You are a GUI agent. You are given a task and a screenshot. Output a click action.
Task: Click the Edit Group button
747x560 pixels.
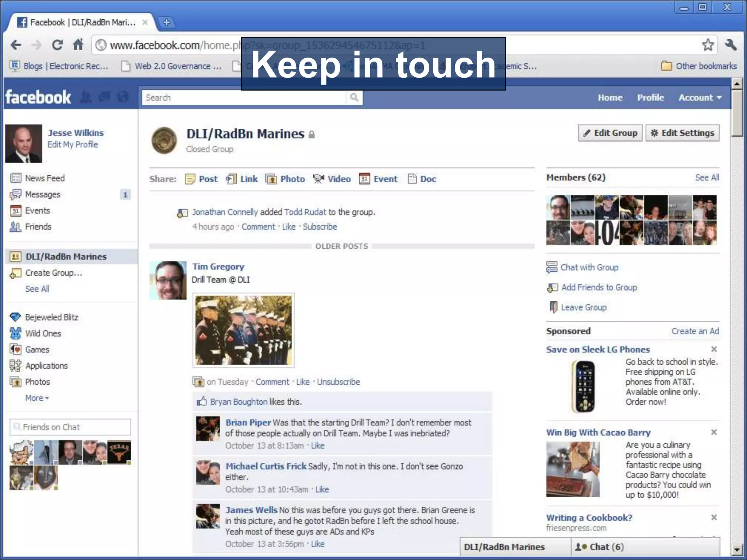coord(610,133)
